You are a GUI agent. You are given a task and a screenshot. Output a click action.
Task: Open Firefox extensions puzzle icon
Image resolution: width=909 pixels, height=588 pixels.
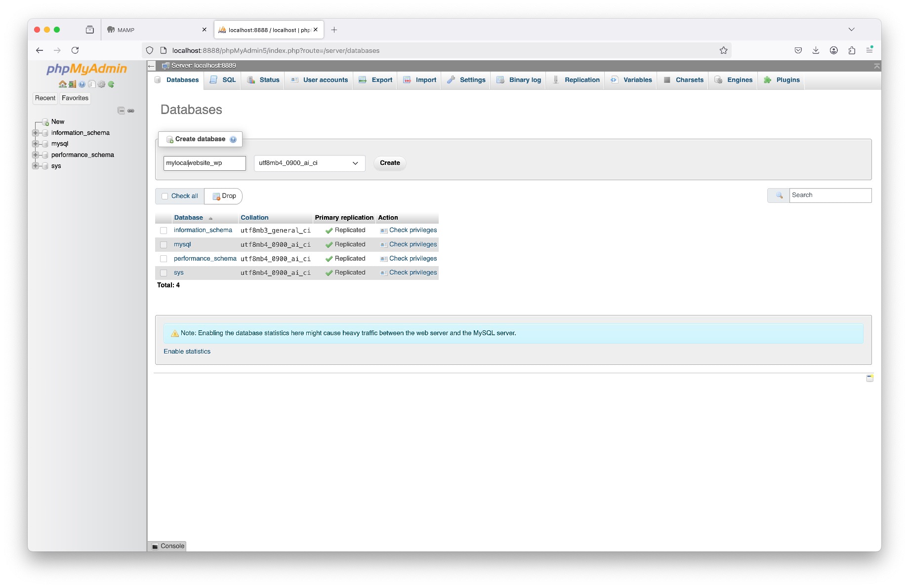852,50
